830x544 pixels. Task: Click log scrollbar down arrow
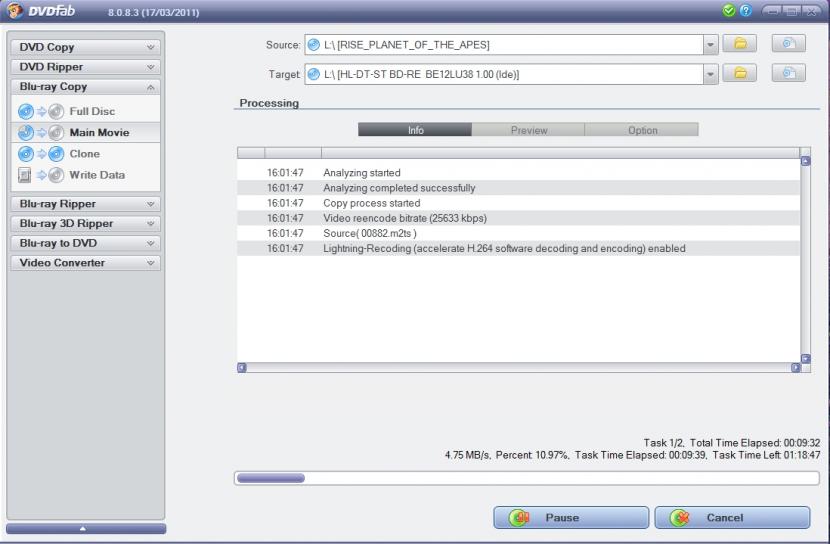tap(806, 359)
